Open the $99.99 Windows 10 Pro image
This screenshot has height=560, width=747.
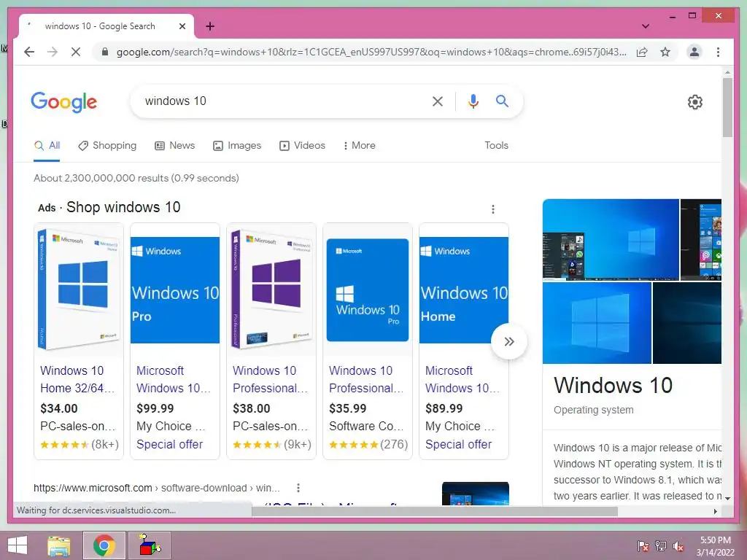[x=175, y=289]
